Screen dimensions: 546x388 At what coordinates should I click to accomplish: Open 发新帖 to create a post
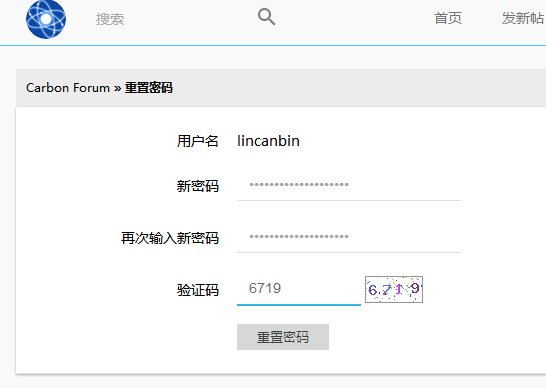pos(523,18)
